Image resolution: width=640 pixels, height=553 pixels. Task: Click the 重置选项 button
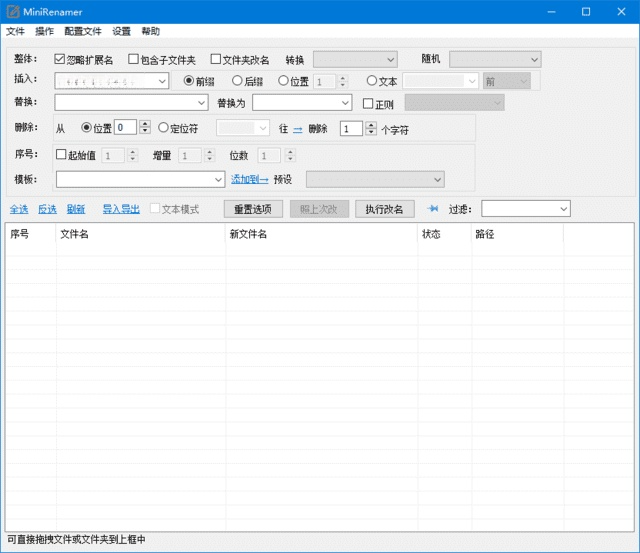[x=253, y=209]
